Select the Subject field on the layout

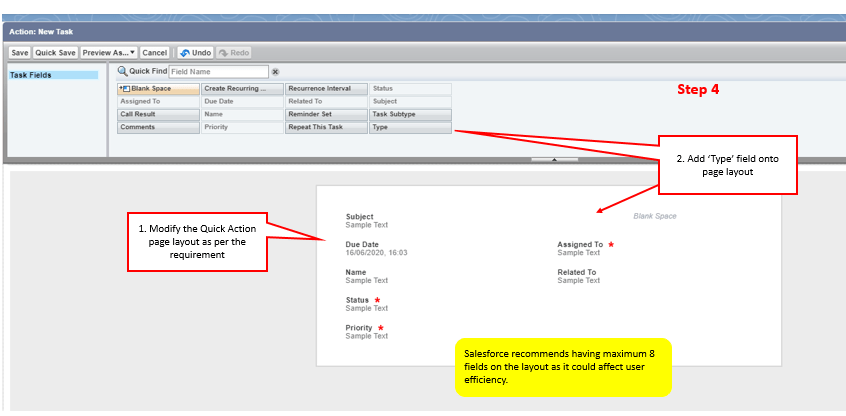360,220
